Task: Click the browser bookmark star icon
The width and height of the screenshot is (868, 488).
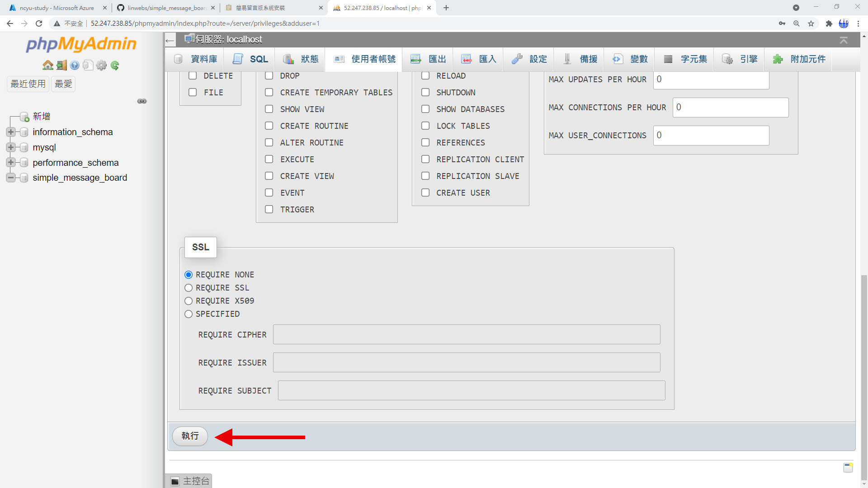Action: 811,23
